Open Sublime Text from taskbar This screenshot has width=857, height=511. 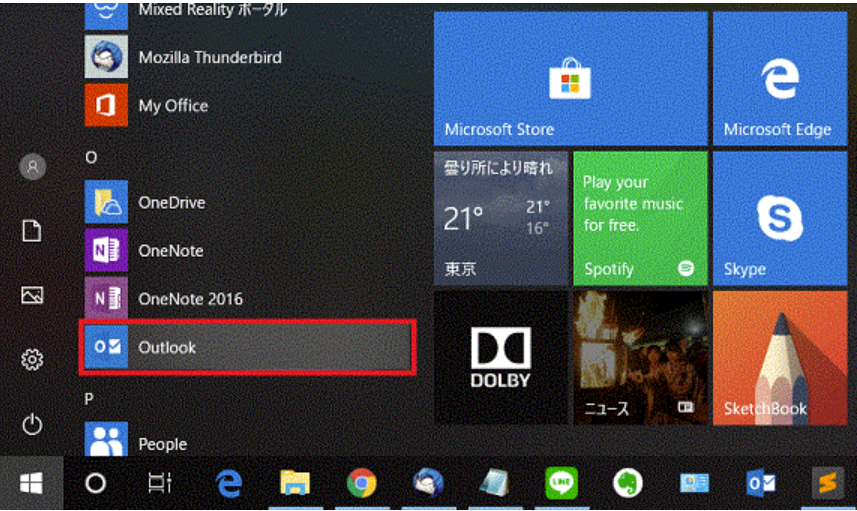coord(827,483)
